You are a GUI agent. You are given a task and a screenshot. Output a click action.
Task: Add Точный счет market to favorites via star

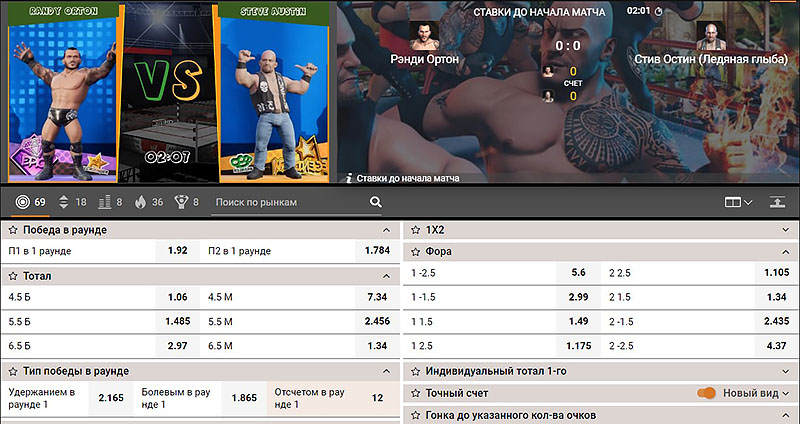tap(415, 393)
